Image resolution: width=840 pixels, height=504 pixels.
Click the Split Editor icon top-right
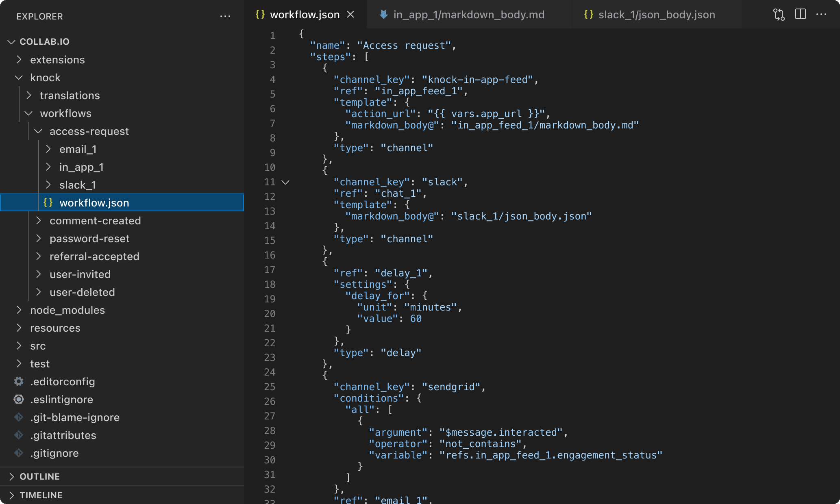[801, 14]
